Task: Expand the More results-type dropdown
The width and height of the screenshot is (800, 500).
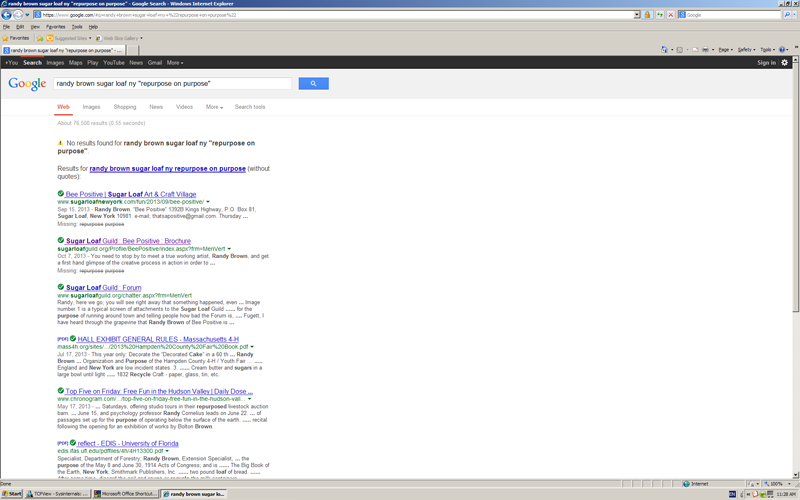Action: [x=214, y=107]
